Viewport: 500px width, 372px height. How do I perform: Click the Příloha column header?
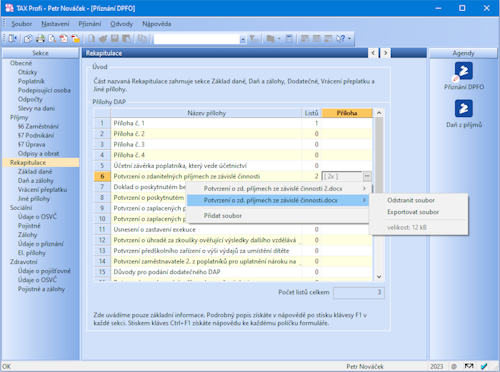click(347, 113)
